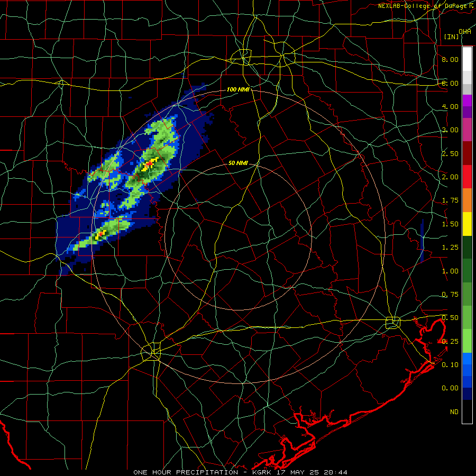Click the '2.00' legend value
Image resolution: width=476 pixels, height=476 pixels.
(x=450, y=177)
